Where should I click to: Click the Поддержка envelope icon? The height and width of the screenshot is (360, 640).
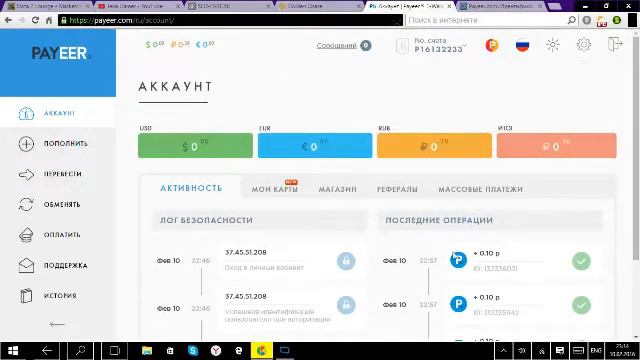(x=26, y=265)
